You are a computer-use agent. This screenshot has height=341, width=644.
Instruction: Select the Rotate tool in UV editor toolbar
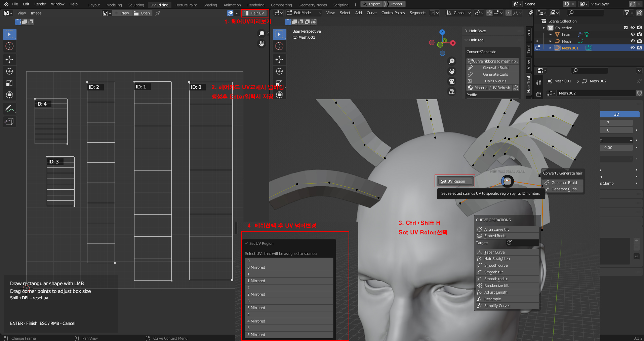click(x=9, y=71)
